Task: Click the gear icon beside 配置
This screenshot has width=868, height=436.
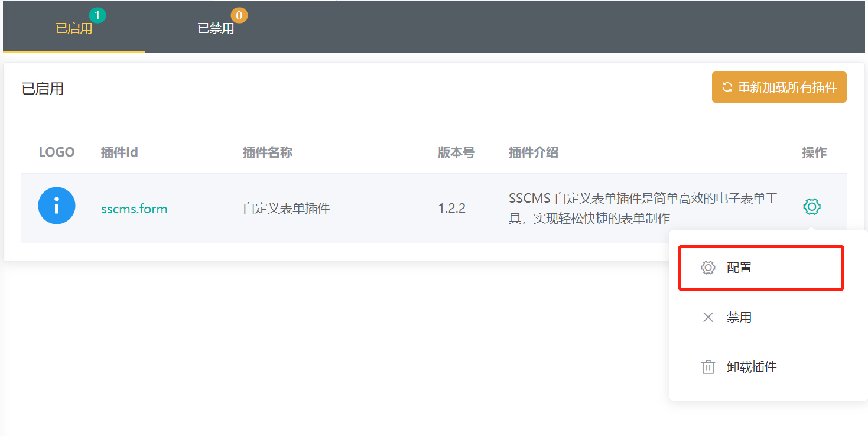Action: coord(708,268)
